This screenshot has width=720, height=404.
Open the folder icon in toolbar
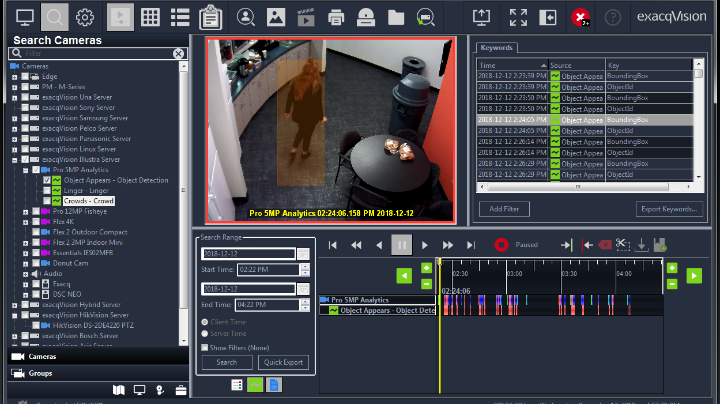click(x=396, y=17)
